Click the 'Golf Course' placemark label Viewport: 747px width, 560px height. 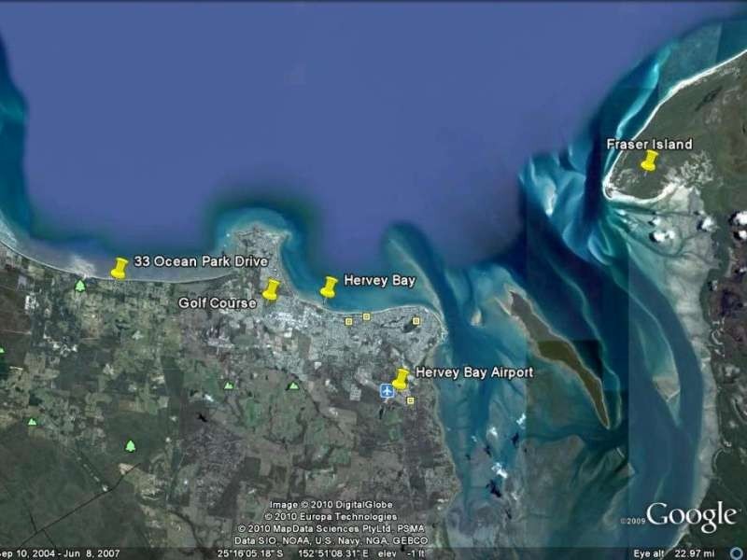click(218, 302)
